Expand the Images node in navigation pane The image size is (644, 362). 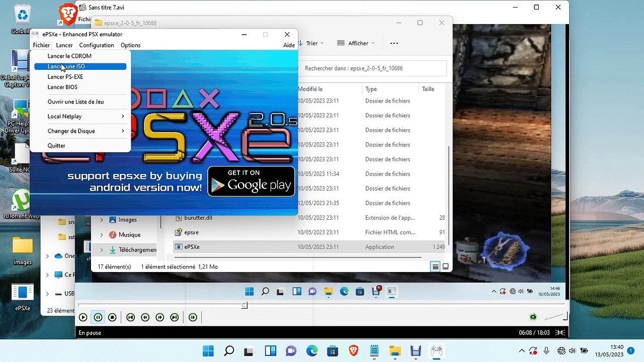[102, 220]
